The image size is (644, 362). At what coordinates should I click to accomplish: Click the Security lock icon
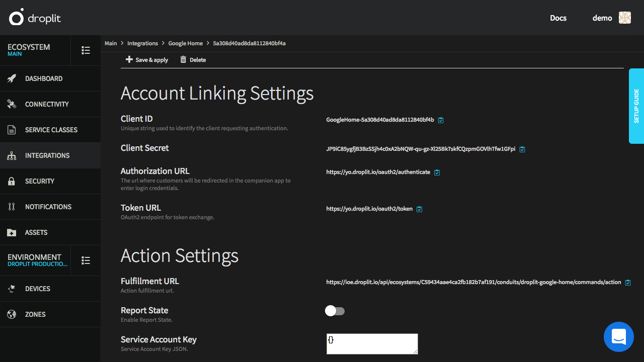click(12, 181)
